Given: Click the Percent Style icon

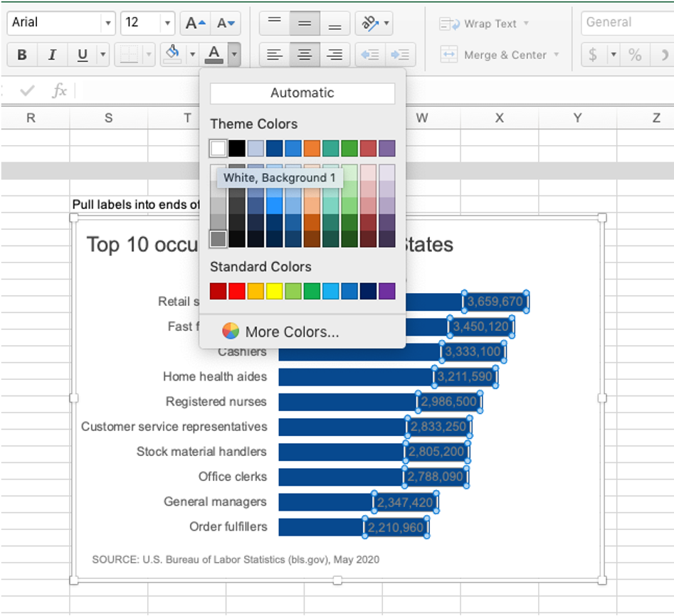Looking at the screenshot, I should pyautogui.click(x=635, y=55).
